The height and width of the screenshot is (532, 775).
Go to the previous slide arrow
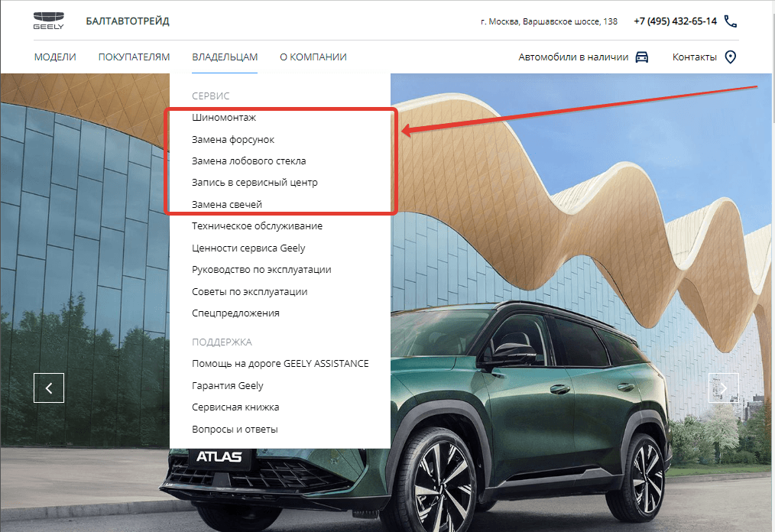tap(48, 388)
